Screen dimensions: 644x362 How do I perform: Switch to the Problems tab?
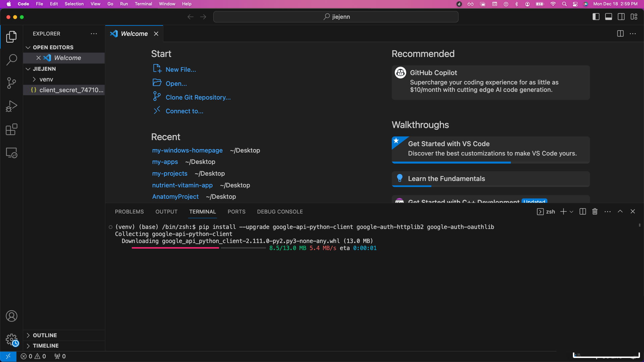129,212
